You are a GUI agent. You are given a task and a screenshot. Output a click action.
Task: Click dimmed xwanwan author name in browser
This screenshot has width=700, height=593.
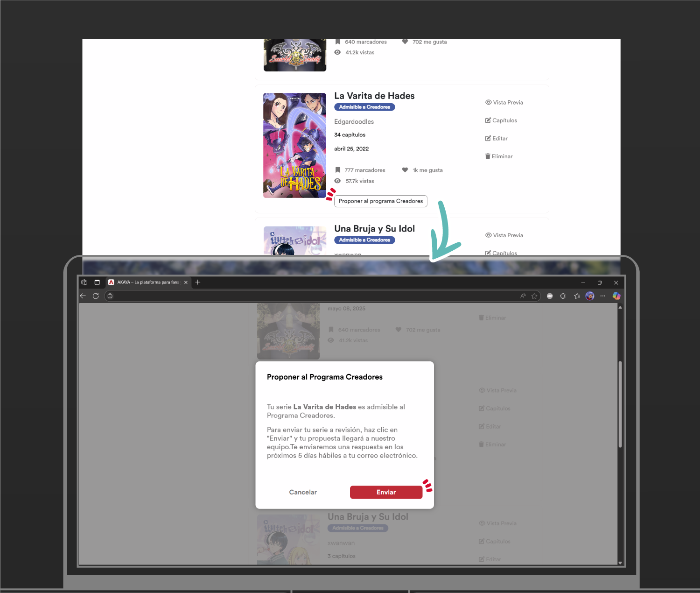341,543
